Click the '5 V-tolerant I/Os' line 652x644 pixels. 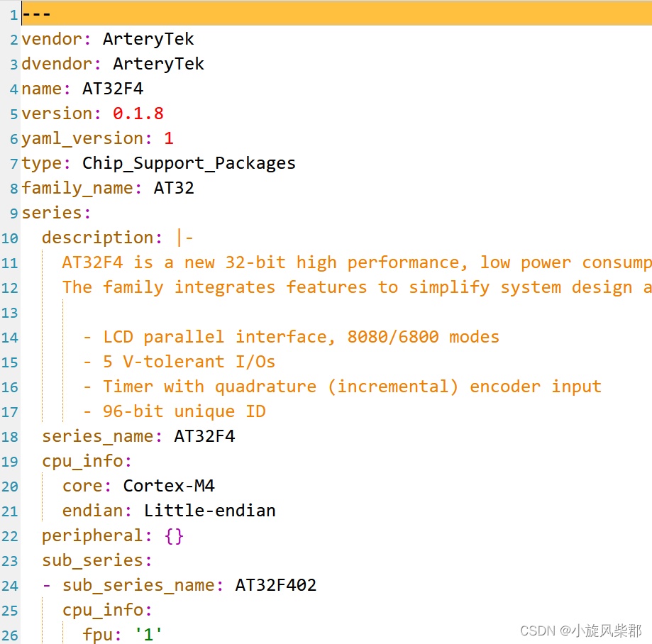click(179, 362)
